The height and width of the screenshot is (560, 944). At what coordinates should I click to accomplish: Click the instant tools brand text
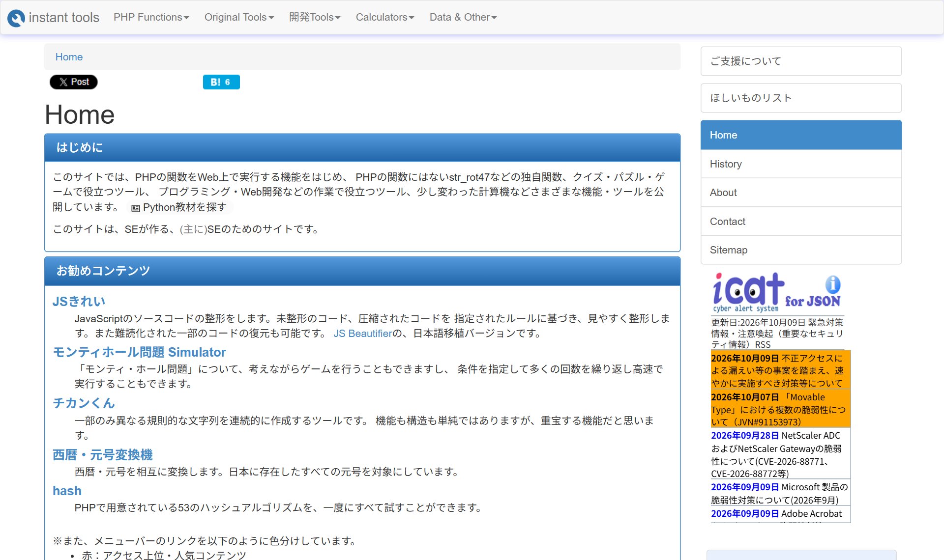click(x=64, y=18)
